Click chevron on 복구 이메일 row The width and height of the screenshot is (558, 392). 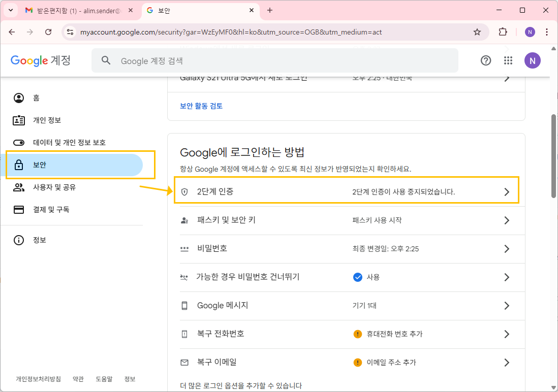pyautogui.click(x=507, y=363)
